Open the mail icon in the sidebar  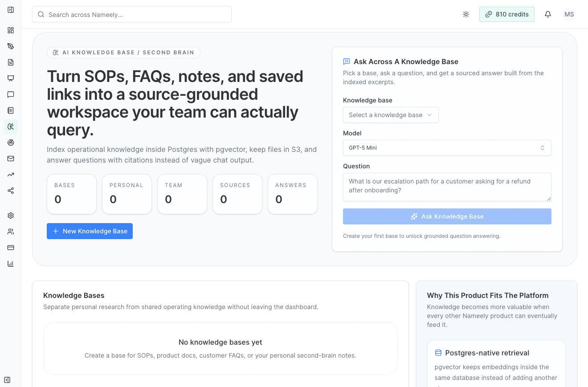11,158
